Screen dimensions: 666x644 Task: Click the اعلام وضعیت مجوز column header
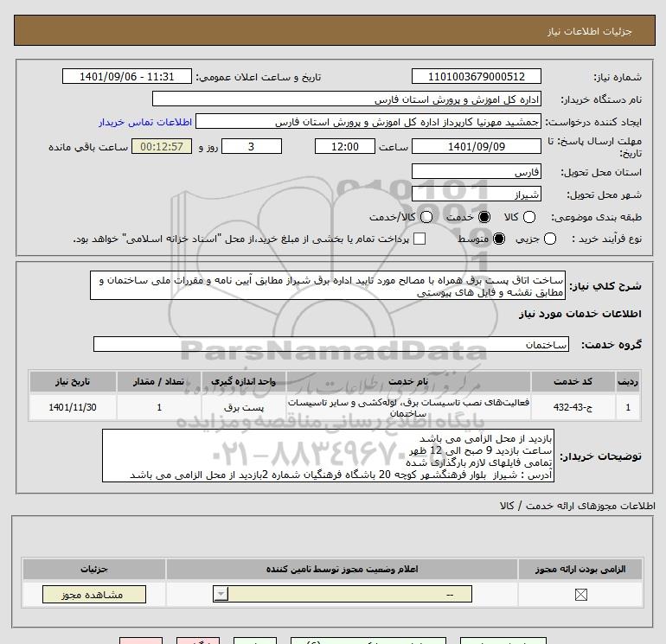[342, 569]
